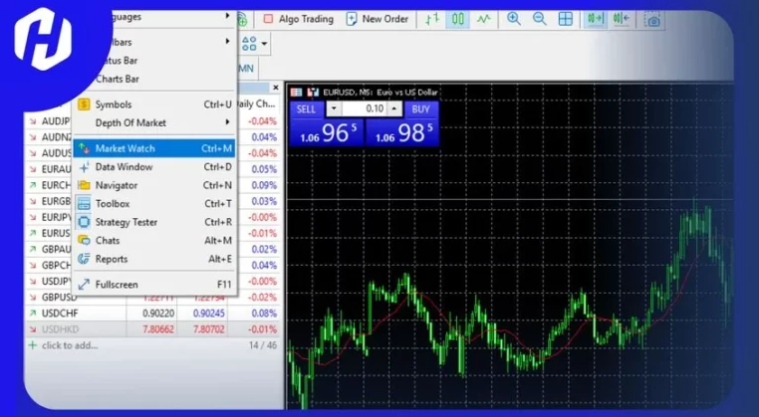This screenshot has width=759, height=417.
Task: Toggle chart shift from right border
Action: click(x=621, y=19)
